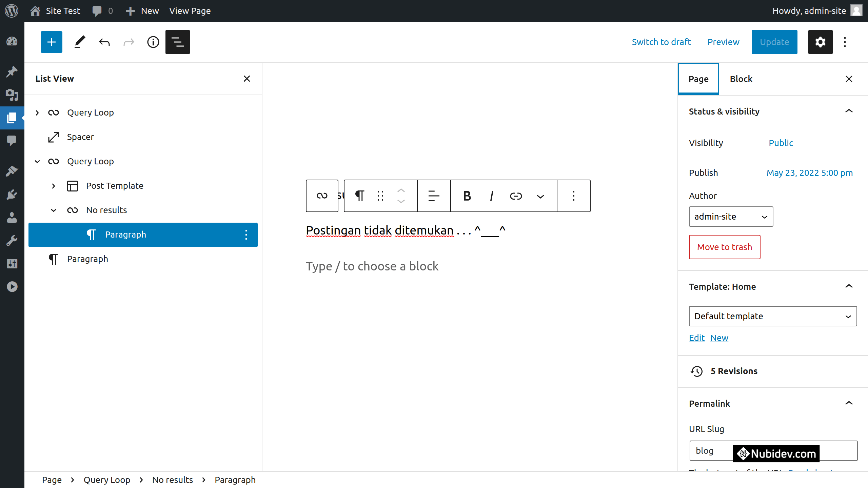Collapse the No results tree item

pyautogui.click(x=54, y=210)
